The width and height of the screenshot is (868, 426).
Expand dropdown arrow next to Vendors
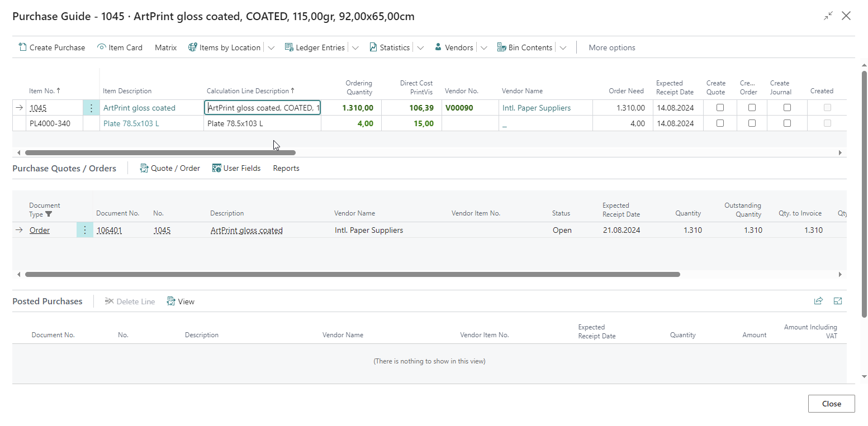pos(484,47)
